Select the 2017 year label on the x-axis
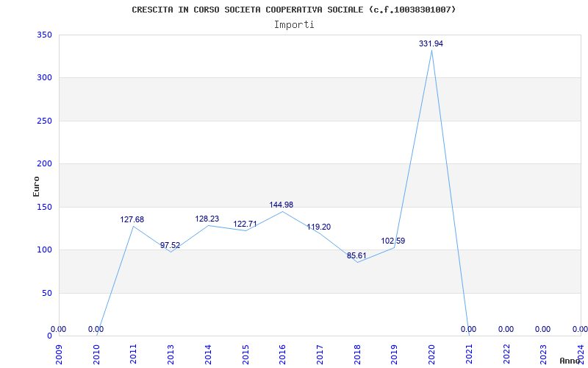This screenshot has height=368, width=588. click(x=320, y=355)
